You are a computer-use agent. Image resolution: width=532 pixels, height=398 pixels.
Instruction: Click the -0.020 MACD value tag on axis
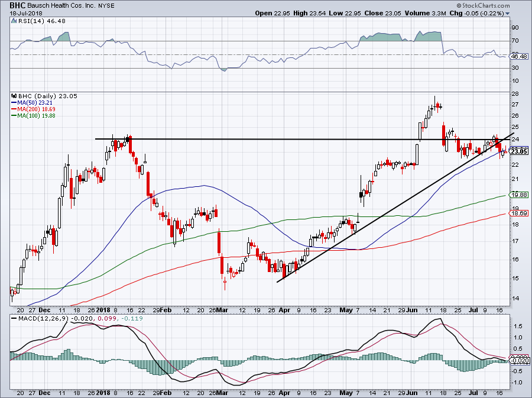(520, 361)
